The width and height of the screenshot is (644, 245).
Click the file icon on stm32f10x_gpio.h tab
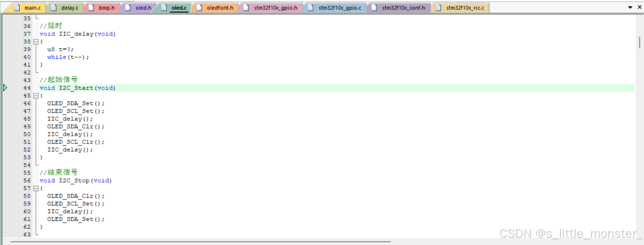(x=246, y=8)
